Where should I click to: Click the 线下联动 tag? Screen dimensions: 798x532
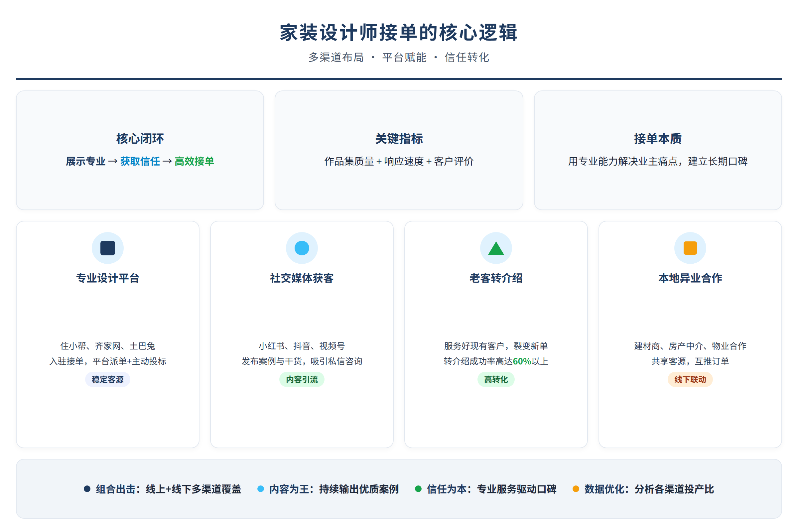click(x=690, y=379)
